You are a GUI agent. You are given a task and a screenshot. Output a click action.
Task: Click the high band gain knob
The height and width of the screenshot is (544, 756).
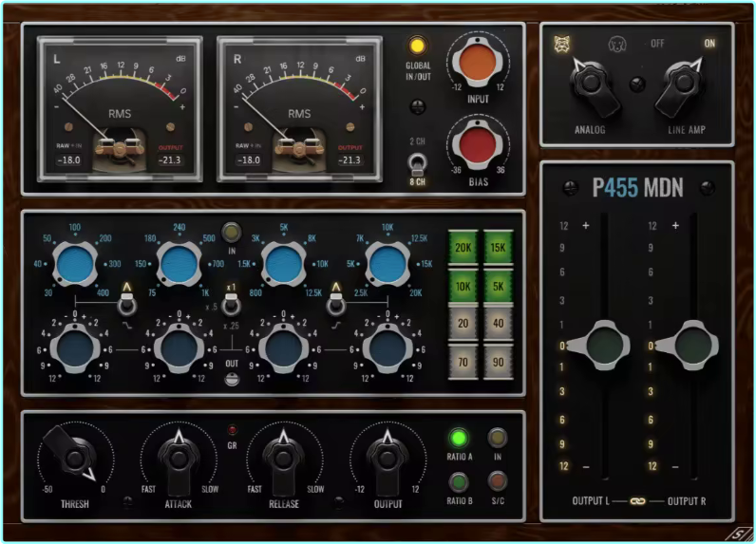[x=387, y=348]
